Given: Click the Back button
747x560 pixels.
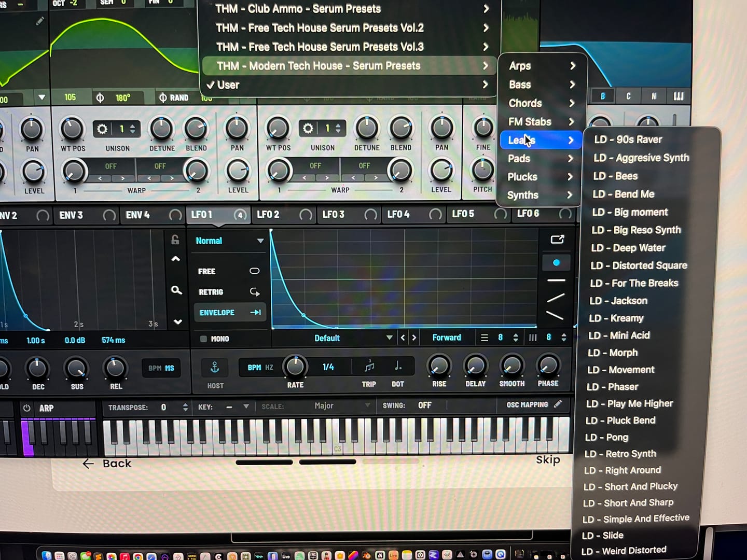Looking at the screenshot, I should pyautogui.click(x=107, y=464).
